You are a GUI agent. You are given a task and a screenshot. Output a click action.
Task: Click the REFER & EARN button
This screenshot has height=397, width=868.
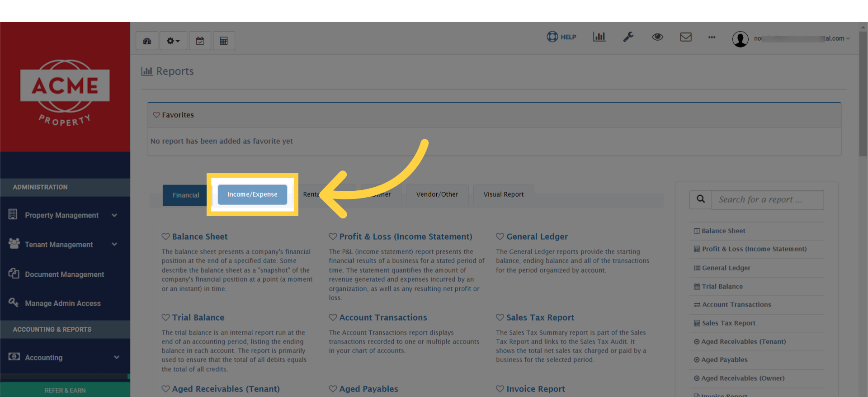(65, 390)
